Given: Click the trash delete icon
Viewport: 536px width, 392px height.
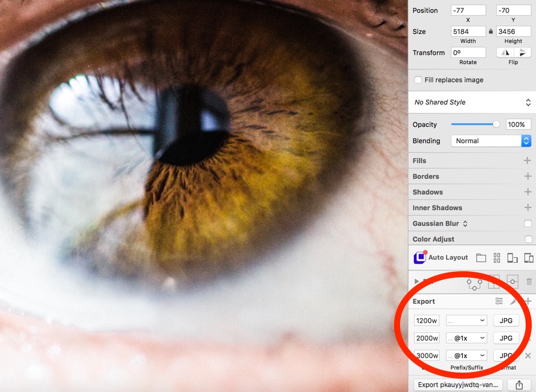Looking at the screenshot, I should (529, 281).
